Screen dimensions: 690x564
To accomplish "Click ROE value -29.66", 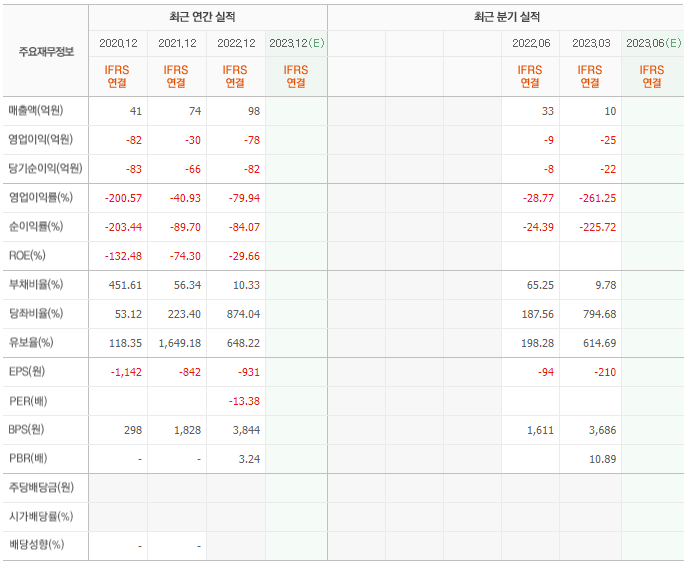I will tap(244, 256).
